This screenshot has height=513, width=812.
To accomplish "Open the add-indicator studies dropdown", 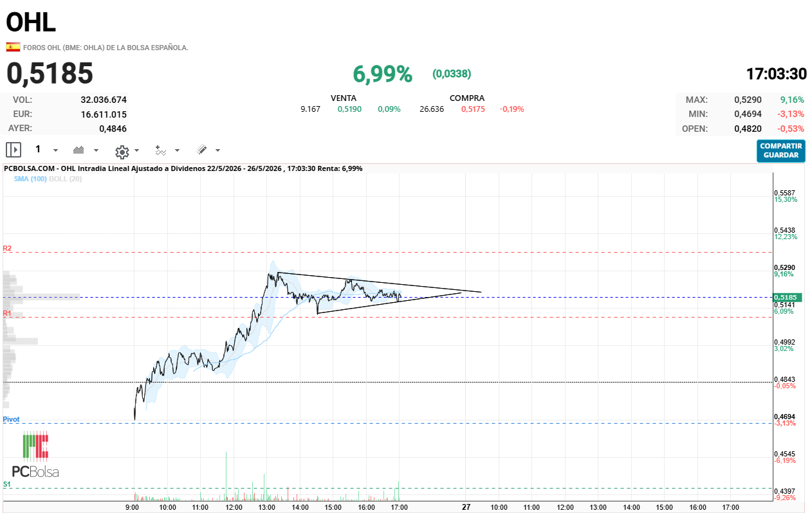I will pos(167,150).
